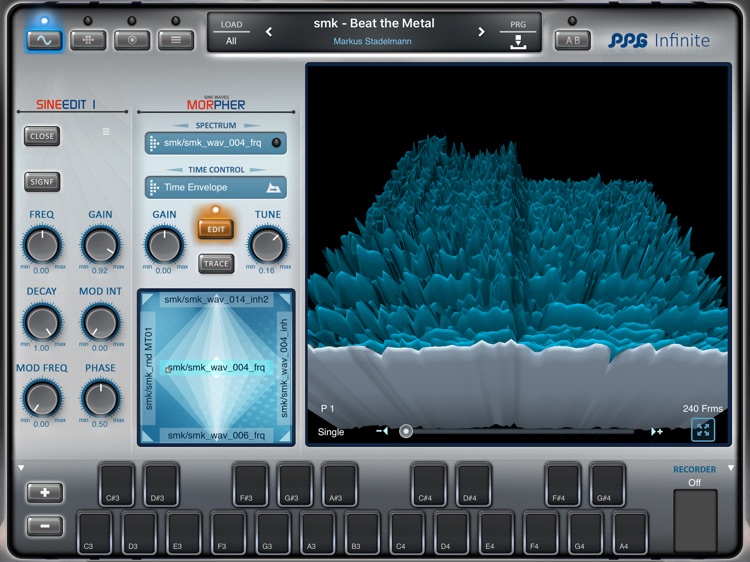Click the SIGNF button
Image resolution: width=750 pixels, height=562 pixels.
click(x=42, y=182)
